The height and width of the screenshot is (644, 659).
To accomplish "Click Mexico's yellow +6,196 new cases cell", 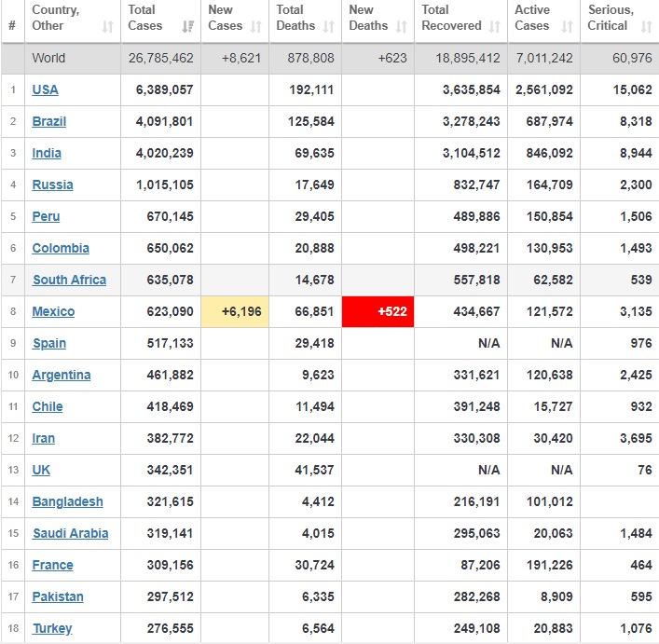I will point(235,311).
